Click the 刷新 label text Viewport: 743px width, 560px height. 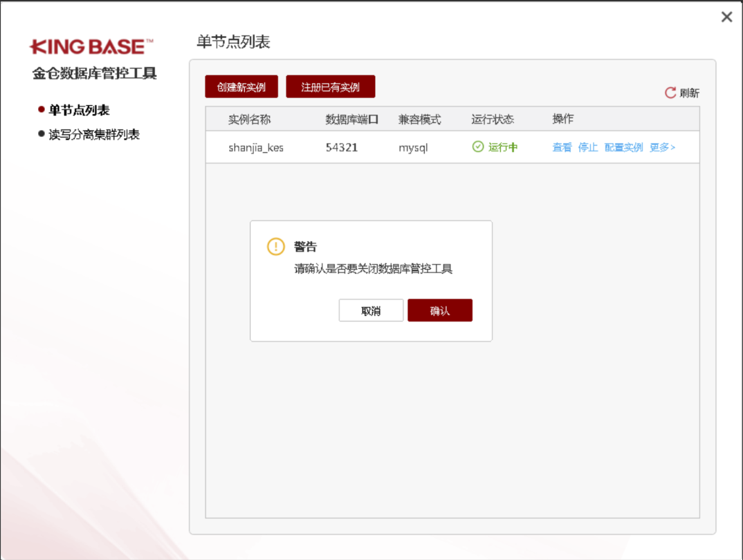[x=690, y=93]
